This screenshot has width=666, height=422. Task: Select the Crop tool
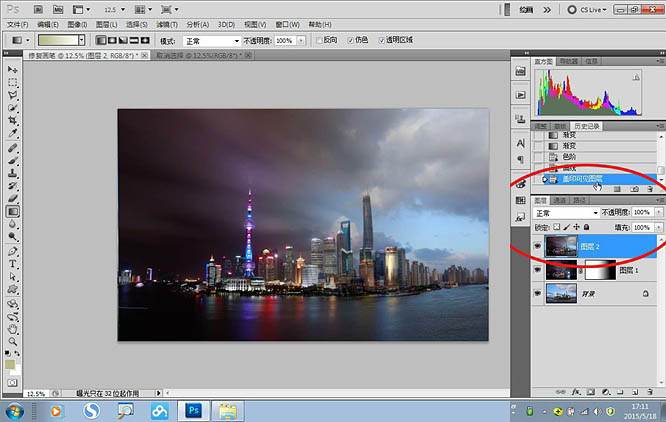(13, 121)
